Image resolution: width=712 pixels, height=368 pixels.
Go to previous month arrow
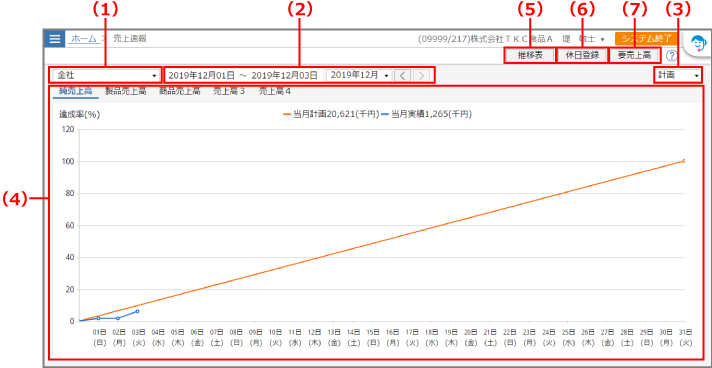tap(402, 75)
